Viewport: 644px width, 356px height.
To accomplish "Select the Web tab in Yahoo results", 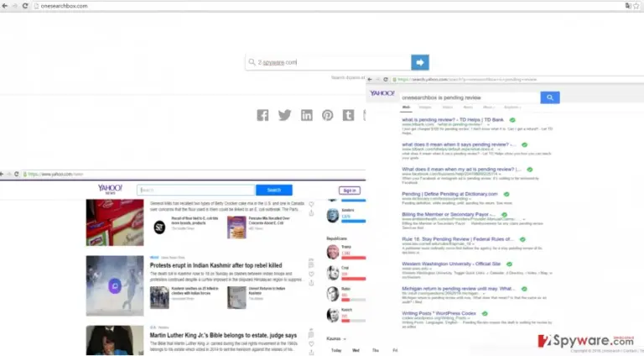I will pos(406,107).
